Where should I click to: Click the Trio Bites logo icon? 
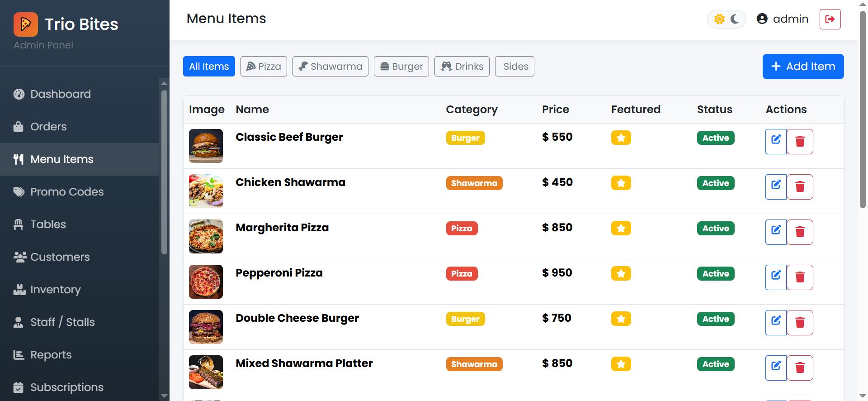tap(26, 24)
